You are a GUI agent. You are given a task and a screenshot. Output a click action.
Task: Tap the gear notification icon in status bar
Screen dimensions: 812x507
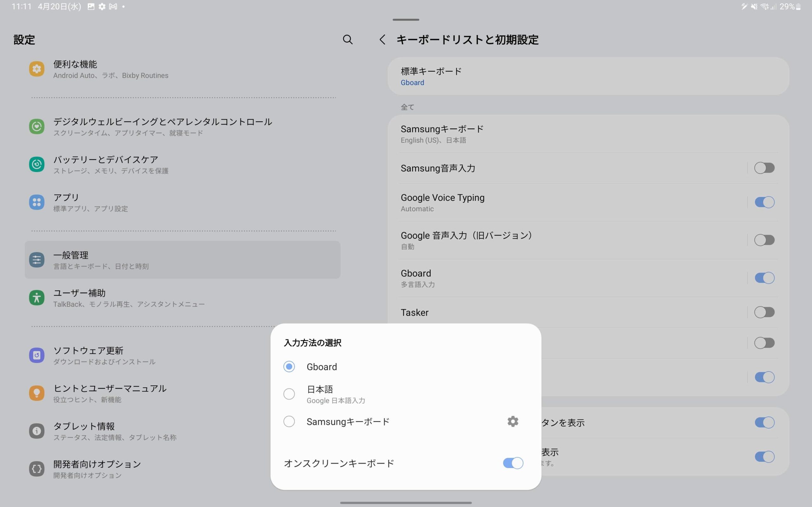102,6
